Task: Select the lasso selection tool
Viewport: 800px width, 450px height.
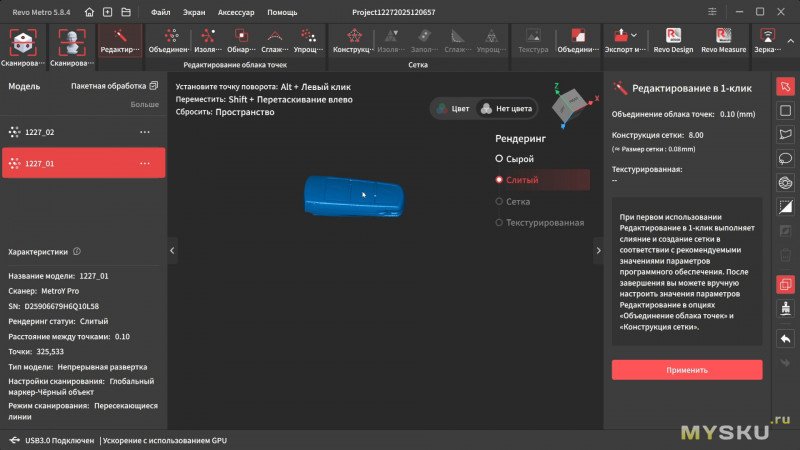Action: click(x=785, y=158)
